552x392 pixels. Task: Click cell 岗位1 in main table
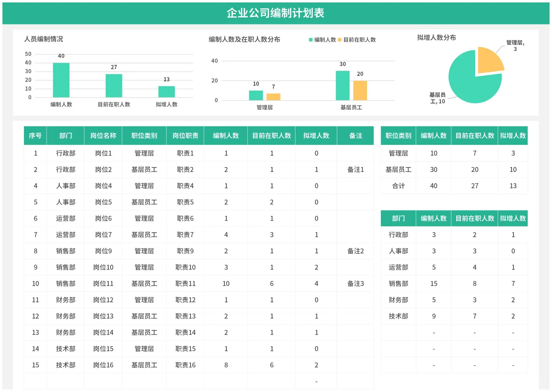pos(103,153)
